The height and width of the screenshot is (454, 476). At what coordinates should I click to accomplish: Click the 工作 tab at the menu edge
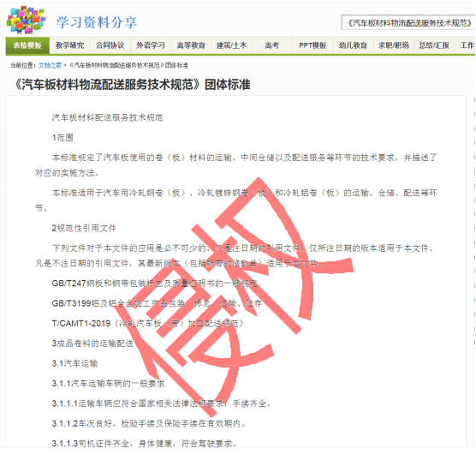point(466,45)
